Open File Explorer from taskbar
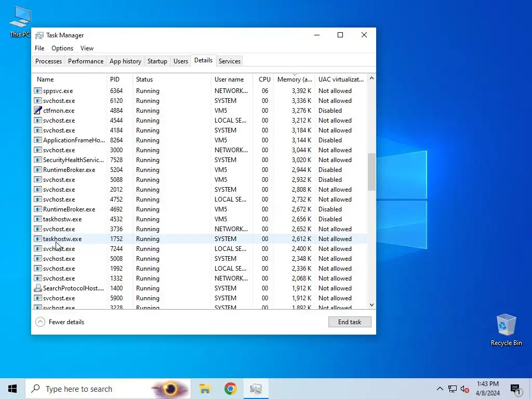Screen dimensions: 532x399 [x=205, y=389]
